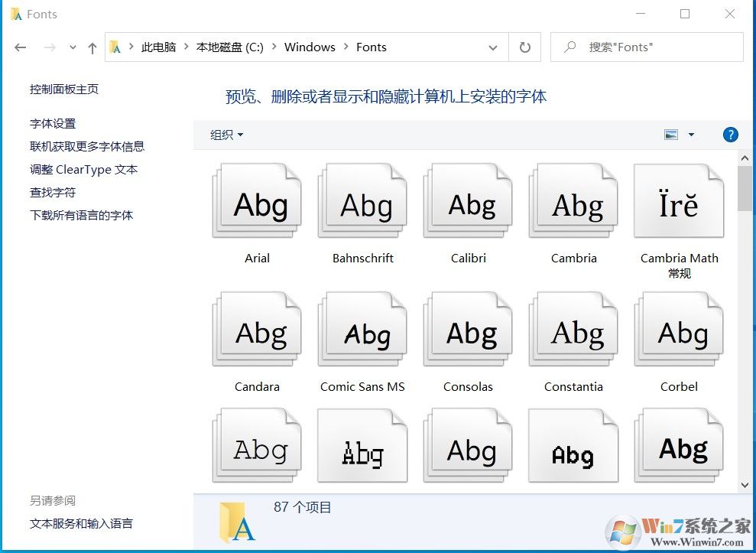Click the refresh icon in the address bar
This screenshot has height=553, width=756.
click(524, 47)
